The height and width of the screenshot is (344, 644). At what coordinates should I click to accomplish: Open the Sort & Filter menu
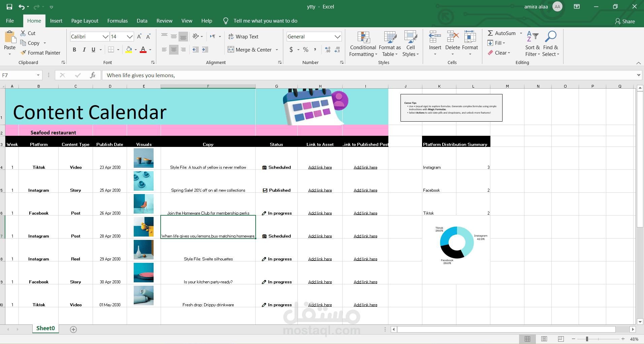[533, 44]
